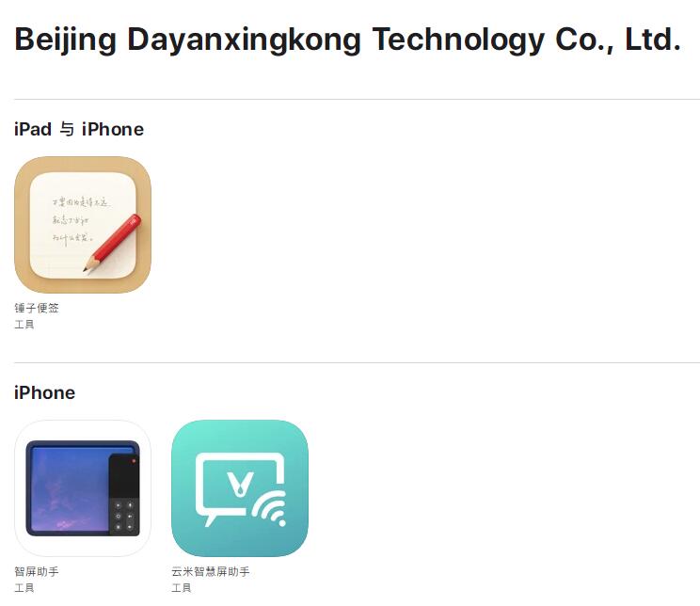700x606 pixels.
Task: Click the white Wi-Fi signal symbol
Action: (x=270, y=508)
